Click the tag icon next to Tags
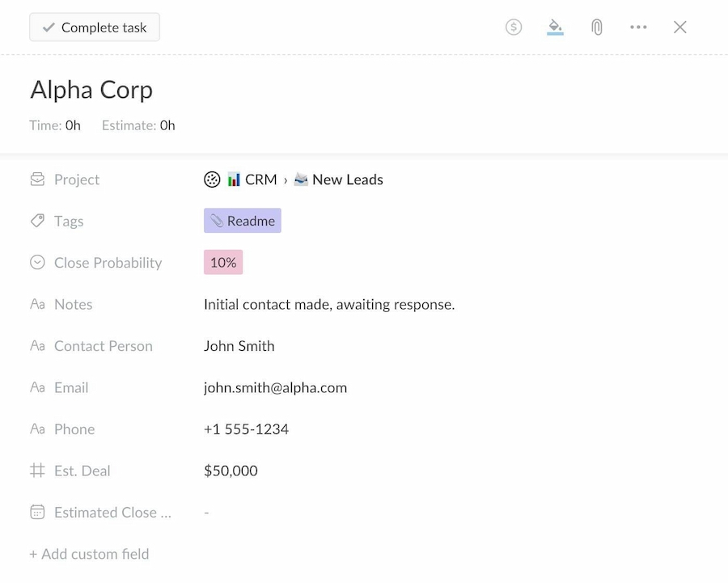The image size is (728, 583). tap(37, 221)
